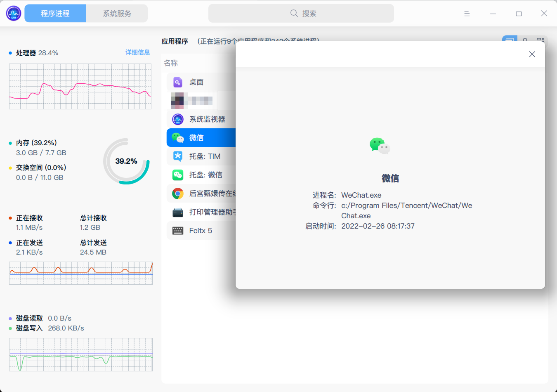
Task: Switch to the 系统服务 tab
Action: pyautogui.click(x=117, y=13)
